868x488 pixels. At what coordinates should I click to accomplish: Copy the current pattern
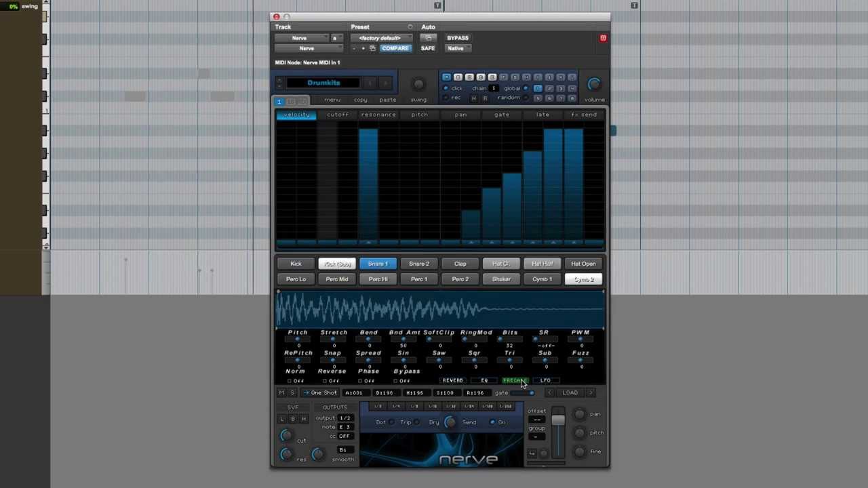(360, 100)
